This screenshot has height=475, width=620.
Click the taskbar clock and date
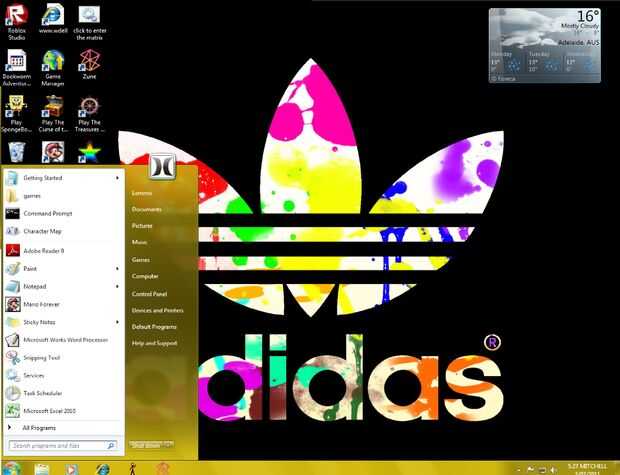coord(588,469)
